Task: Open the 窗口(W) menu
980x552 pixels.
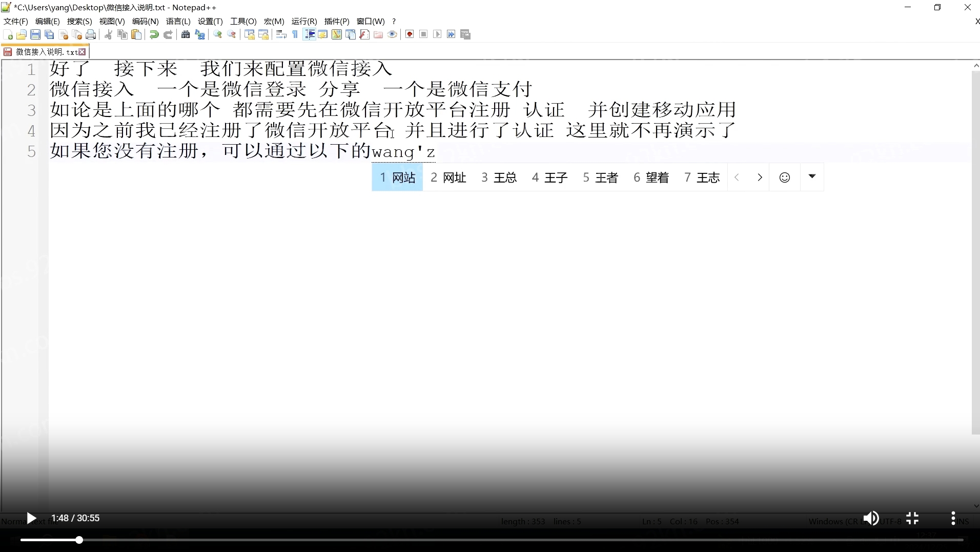Action: 371,21
